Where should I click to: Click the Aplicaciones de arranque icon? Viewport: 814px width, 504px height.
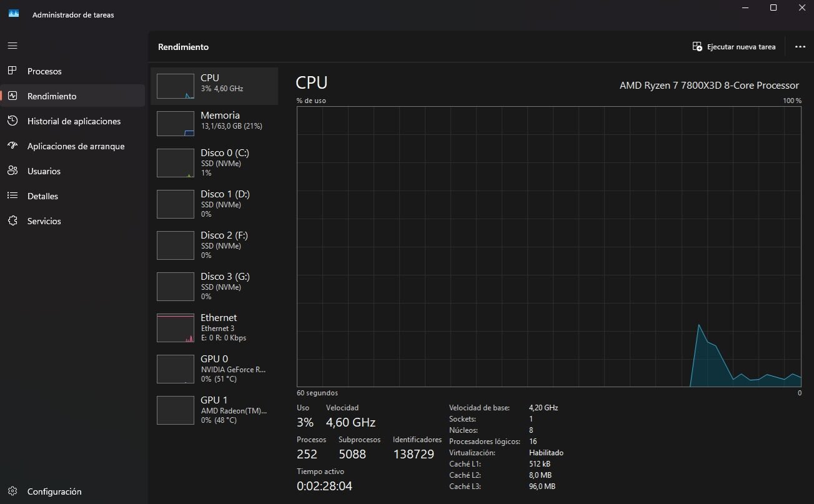point(12,146)
